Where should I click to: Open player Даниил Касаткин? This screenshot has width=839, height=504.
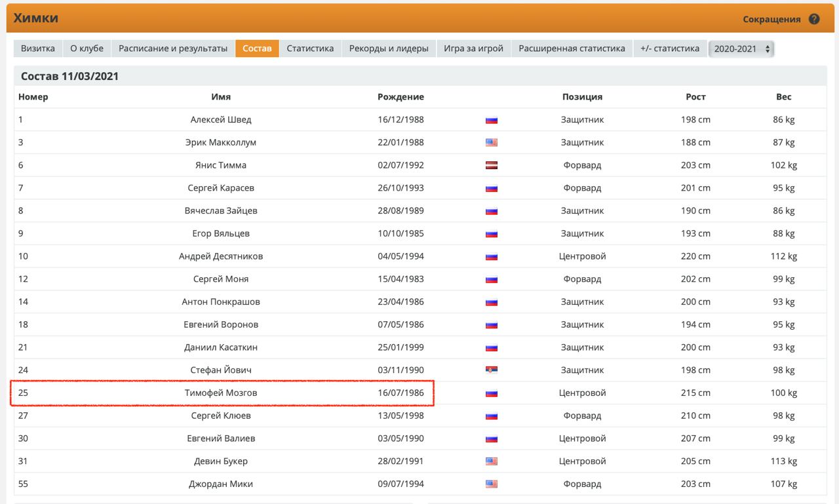[x=221, y=347]
